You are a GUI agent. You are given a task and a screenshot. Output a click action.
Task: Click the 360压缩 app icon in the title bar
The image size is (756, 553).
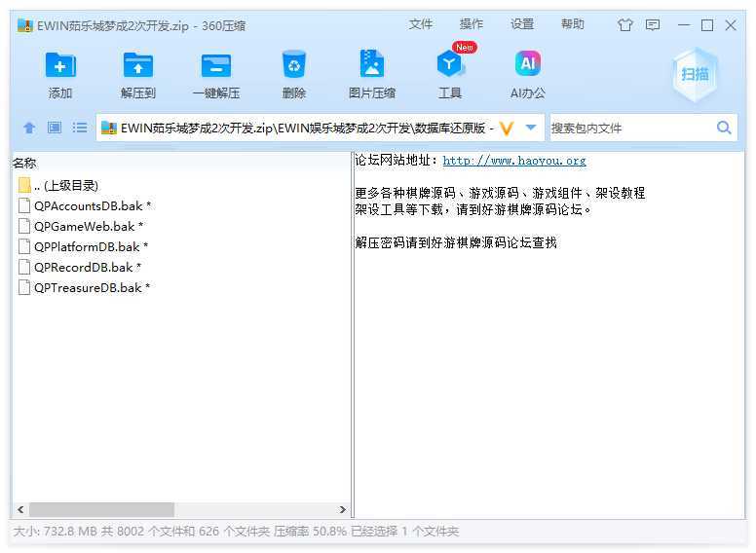pos(25,25)
